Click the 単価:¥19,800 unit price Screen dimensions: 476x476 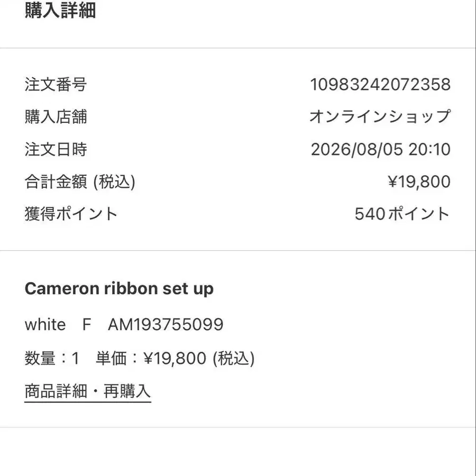click(151, 358)
